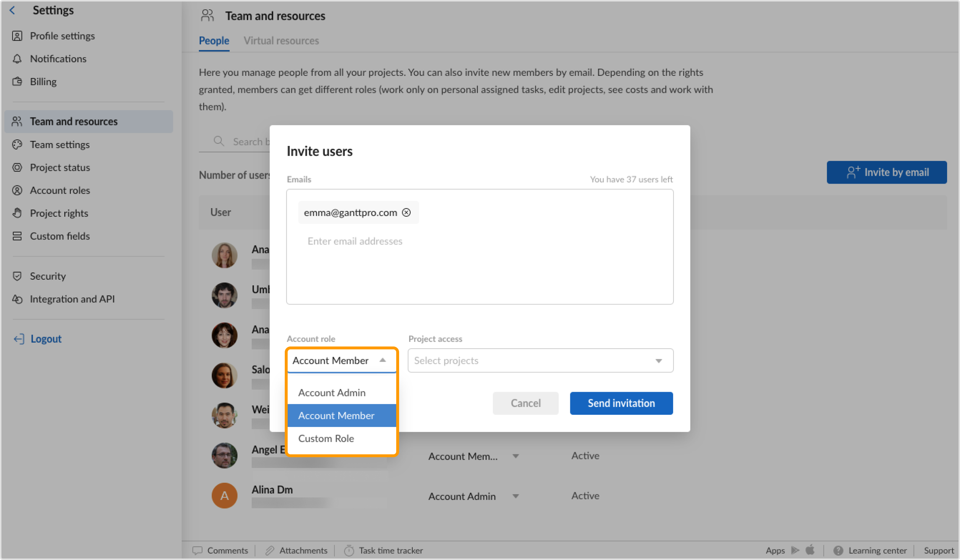Open Account roles settings
960x560 pixels.
[60, 190]
